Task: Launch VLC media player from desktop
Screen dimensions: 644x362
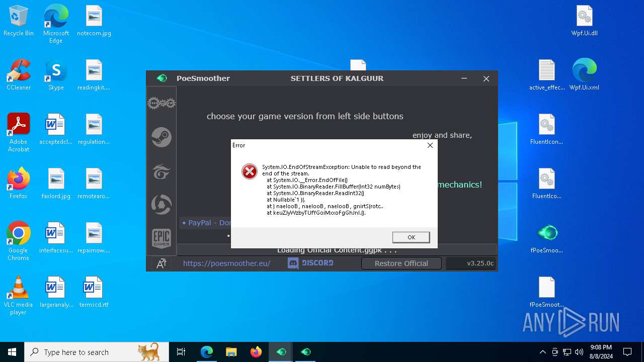Action: [x=19, y=296]
